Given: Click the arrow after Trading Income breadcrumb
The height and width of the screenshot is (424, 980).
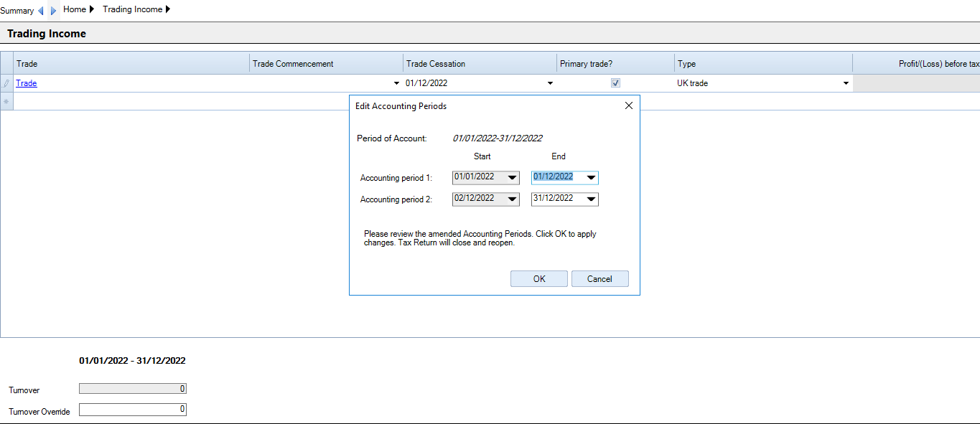Looking at the screenshot, I should click(168, 9).
